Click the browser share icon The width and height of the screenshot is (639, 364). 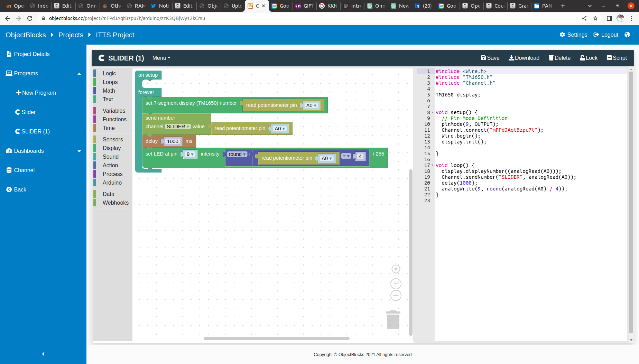[x=584, y=18]
